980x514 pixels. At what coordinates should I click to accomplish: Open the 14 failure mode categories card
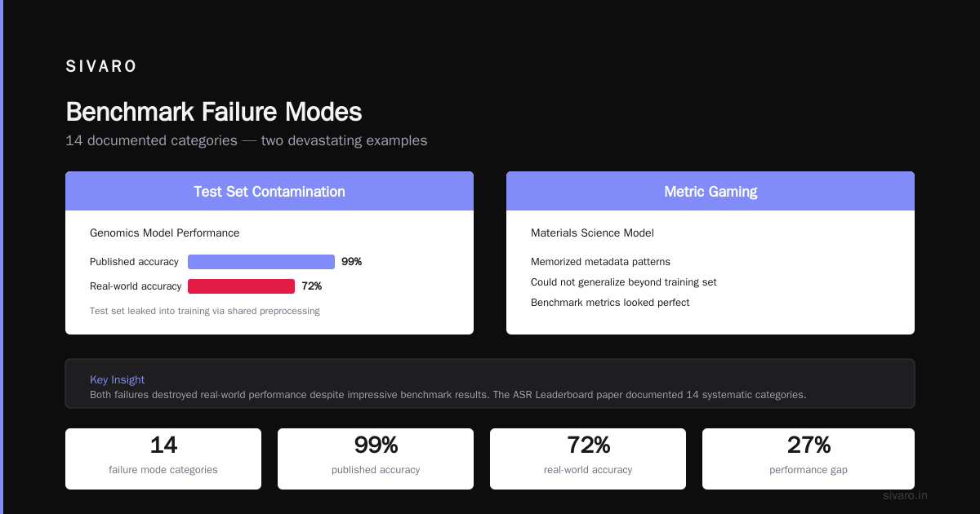[163, 459]
